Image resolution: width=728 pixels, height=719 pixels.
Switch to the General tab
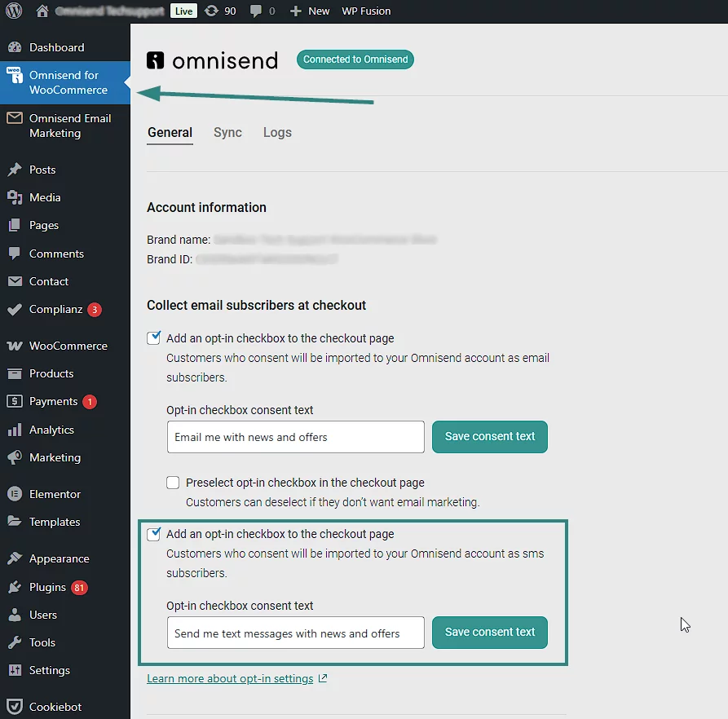[x=170, y=133]
